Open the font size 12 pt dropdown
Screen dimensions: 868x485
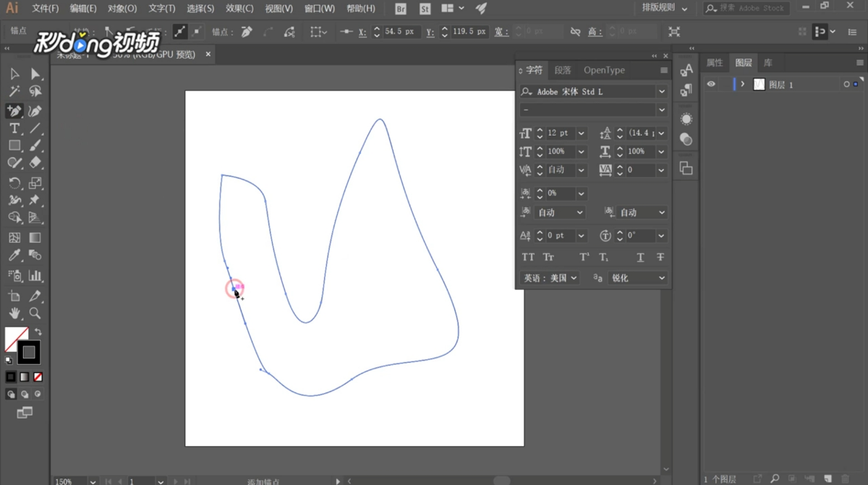[581, 133]
